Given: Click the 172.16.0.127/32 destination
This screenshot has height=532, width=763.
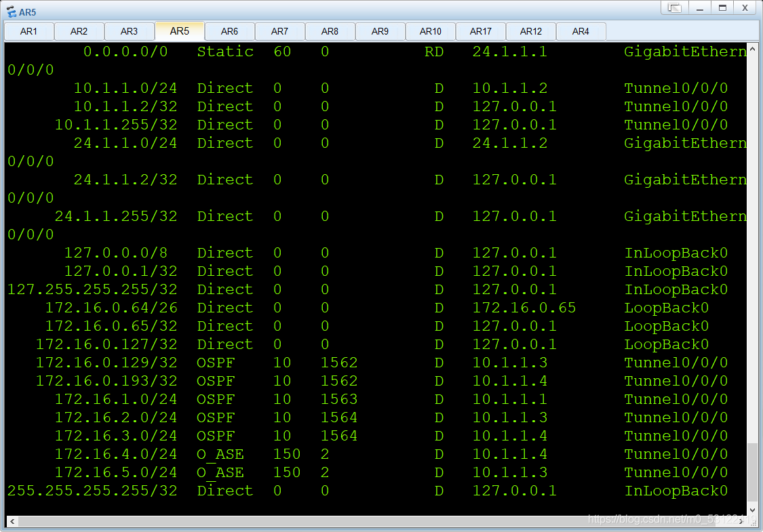Looking at the screenshot, I should coord(106,344).
